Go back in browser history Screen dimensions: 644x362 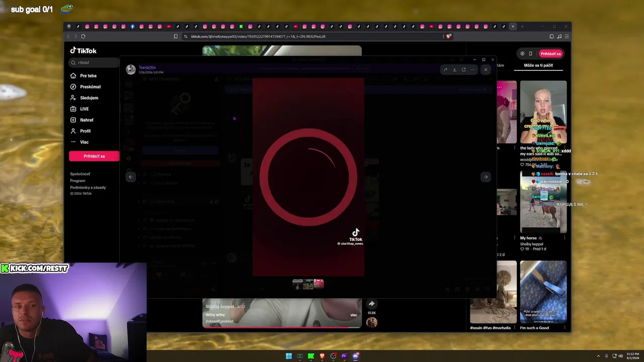point(68,36)
